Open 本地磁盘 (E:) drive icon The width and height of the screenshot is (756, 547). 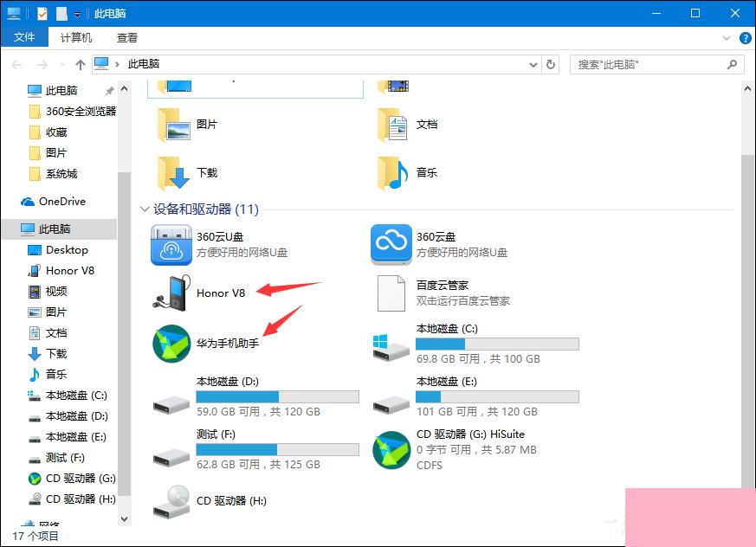click(391, 404)
